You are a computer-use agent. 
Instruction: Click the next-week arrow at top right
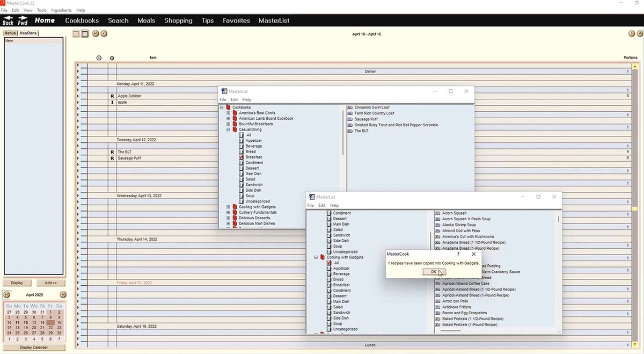pyautogui.click(x=632, y=34)
